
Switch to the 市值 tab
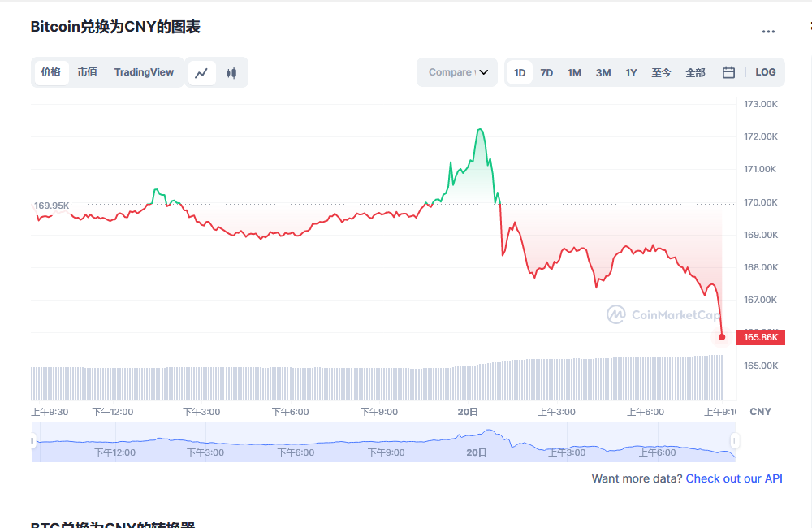[87, 72]
